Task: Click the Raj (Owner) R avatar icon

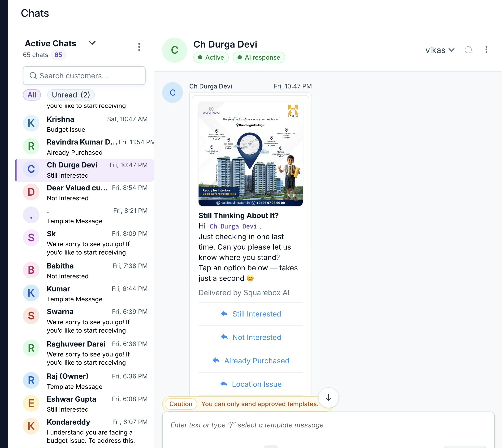Action: tap(31, 380)
